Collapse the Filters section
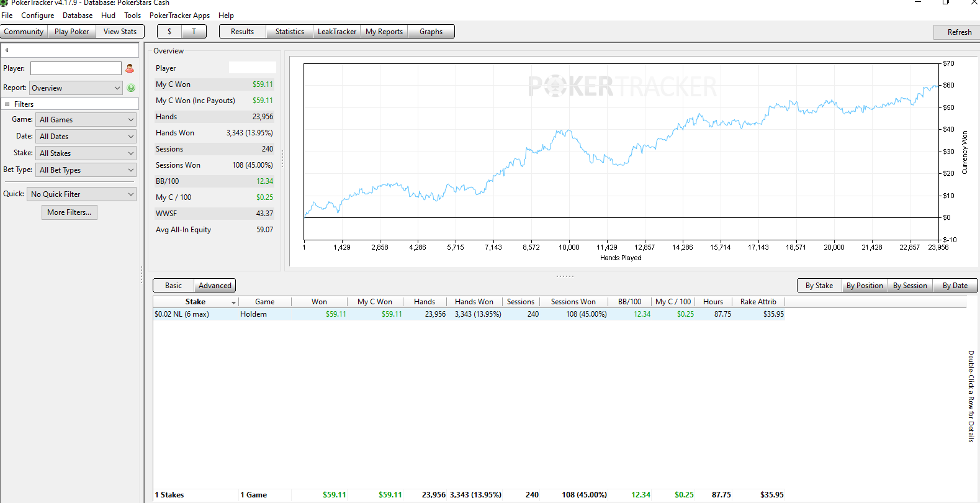 (x=7, y=104)
